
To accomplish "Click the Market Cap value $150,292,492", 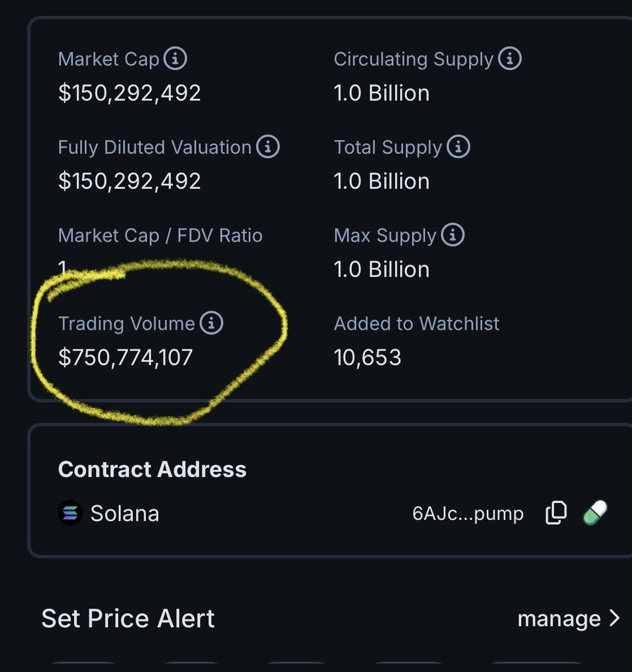I will tap(129, 93).
